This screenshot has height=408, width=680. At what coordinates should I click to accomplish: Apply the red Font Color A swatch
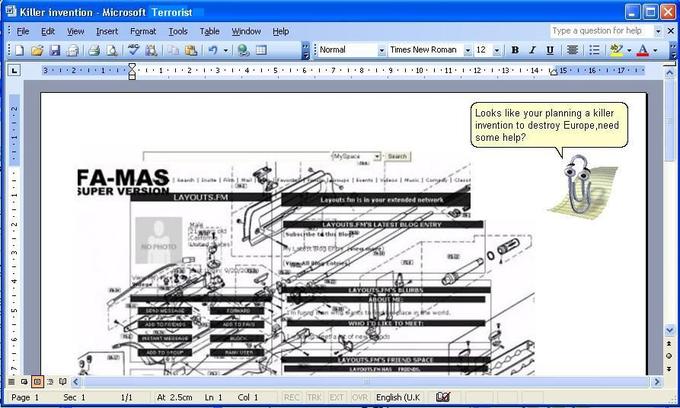(x=643, y=50)
